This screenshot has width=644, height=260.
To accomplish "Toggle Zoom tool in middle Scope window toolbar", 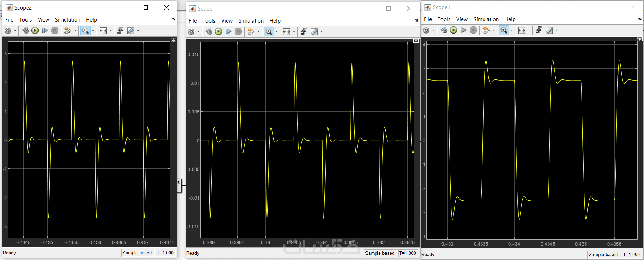I will tap(269, 32).
